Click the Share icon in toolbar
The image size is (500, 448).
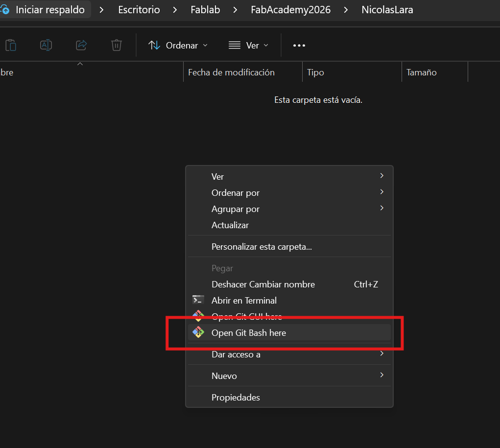(x=81, y=46)
